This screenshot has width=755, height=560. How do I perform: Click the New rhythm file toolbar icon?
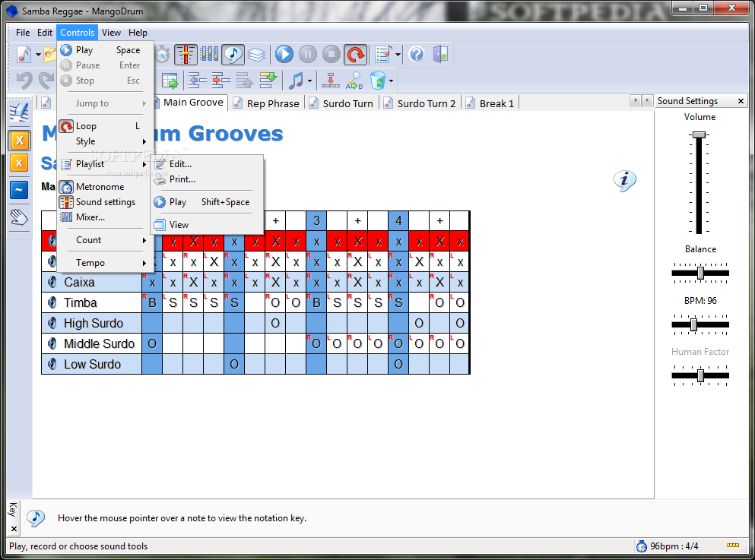click(24, 55)
